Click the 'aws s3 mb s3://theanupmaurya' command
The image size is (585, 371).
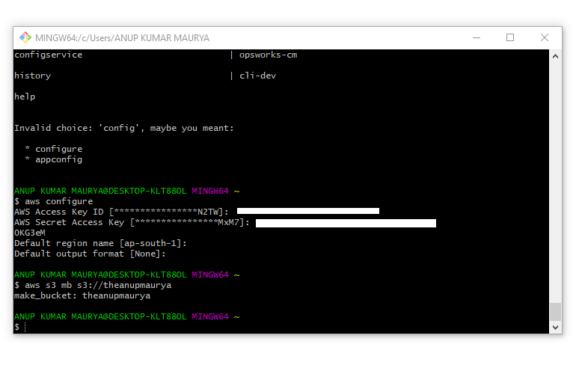click(x=98, y=285)
